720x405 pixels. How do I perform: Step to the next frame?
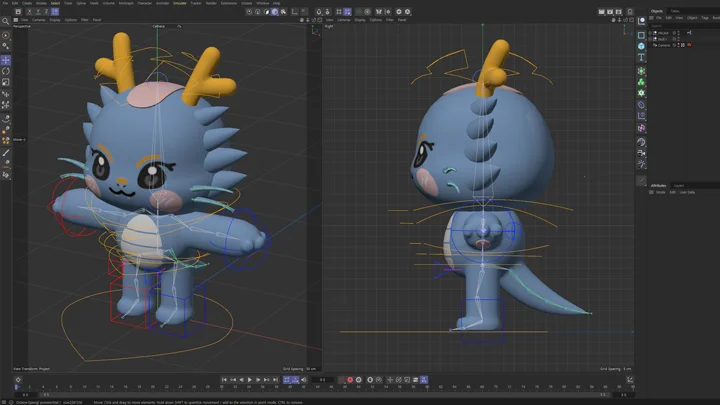pyautogui.click(x=258, y=380)
